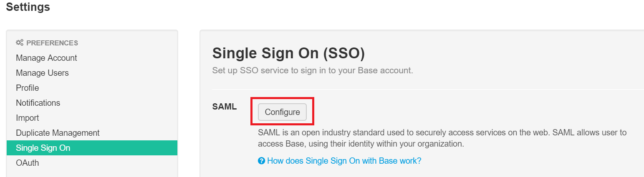Click the SAML description paragraph
This screenshot has width=644, height=177.
(442, 139)
